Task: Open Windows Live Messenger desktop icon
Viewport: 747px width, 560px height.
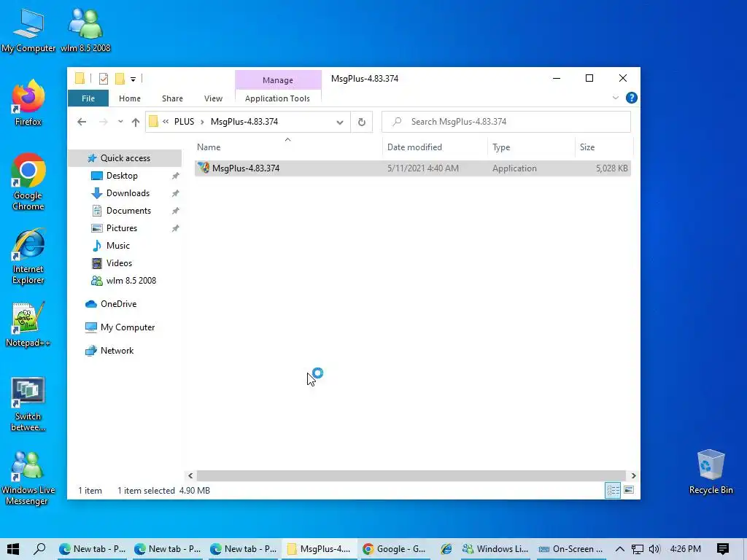Action: 28,478
